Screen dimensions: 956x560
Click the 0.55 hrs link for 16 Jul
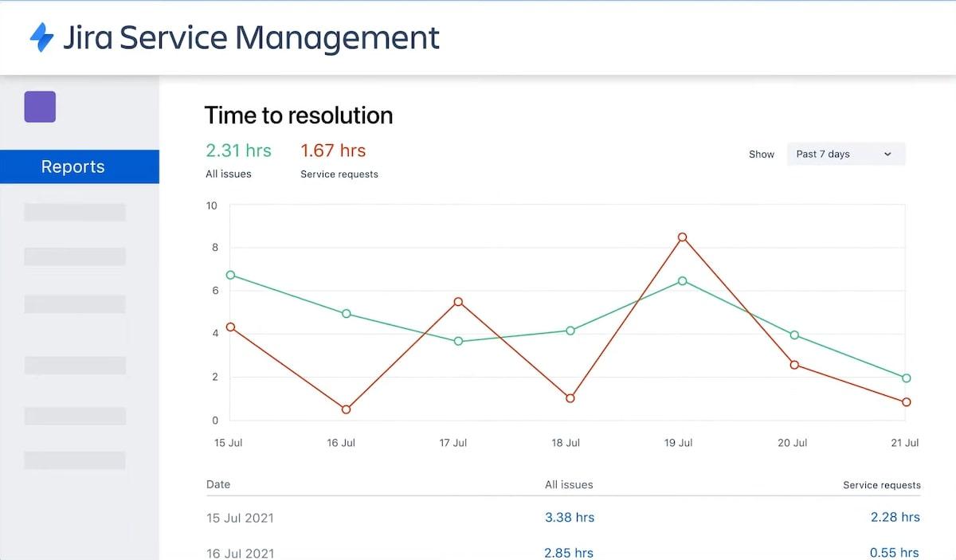(894, 552)
